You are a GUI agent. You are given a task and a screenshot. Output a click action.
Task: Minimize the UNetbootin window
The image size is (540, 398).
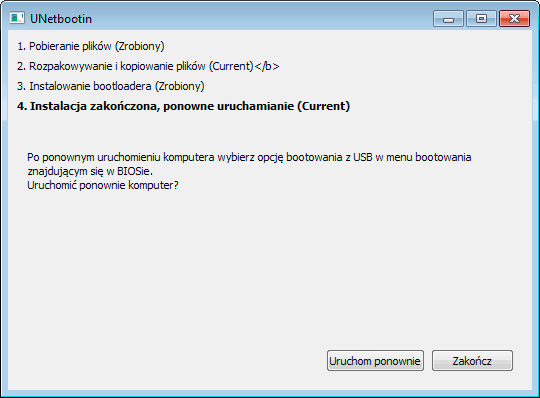click(x=448, y=19)
